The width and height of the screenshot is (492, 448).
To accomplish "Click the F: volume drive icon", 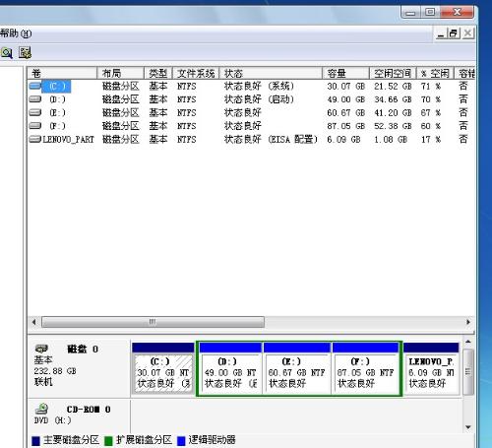I will click(x=34, y=126).
